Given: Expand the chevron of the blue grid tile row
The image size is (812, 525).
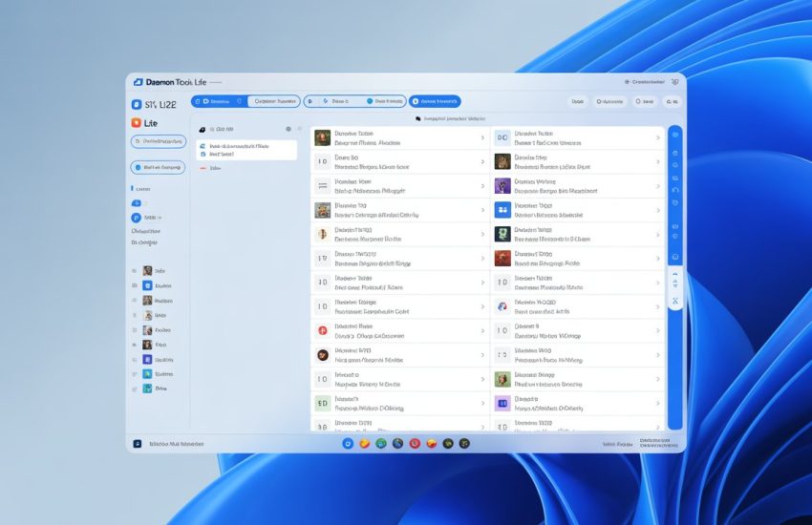Looking at the screenshot, I should coord(657,210).
